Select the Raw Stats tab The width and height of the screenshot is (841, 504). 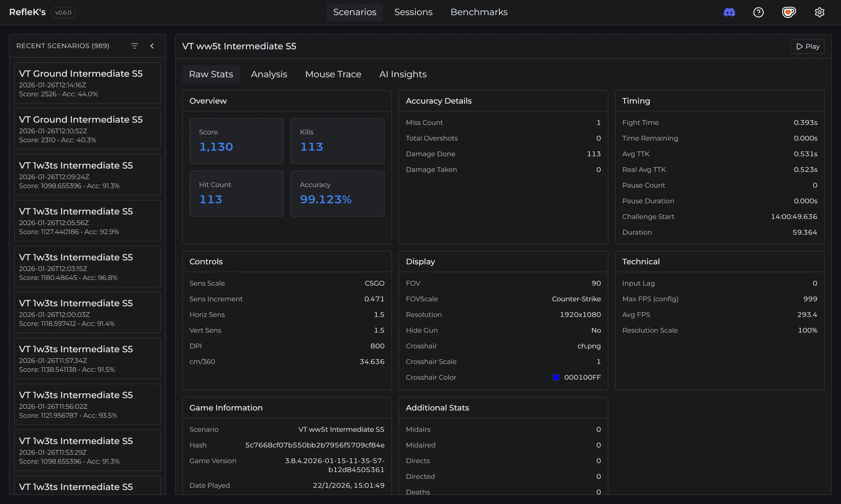click(x=211, y=74)
